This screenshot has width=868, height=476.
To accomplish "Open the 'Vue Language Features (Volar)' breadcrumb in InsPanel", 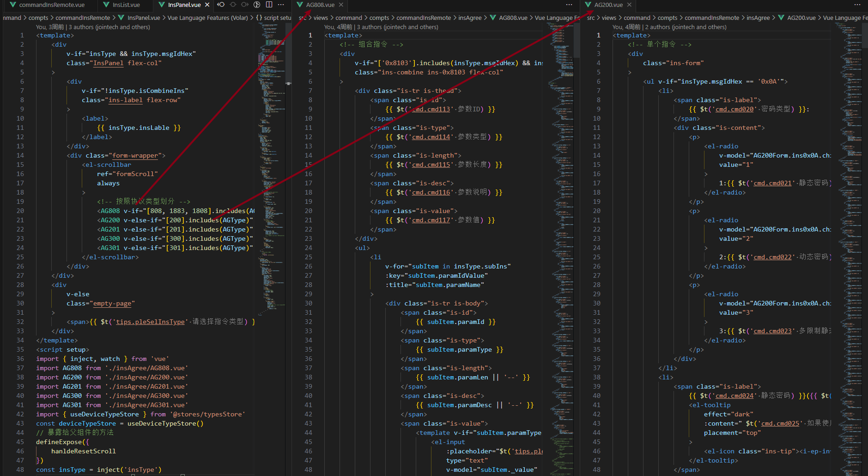I will pos(207,18).
